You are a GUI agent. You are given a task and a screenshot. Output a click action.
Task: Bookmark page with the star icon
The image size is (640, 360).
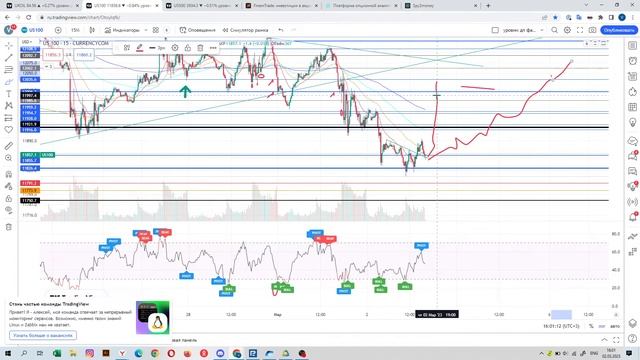[555, 18]
